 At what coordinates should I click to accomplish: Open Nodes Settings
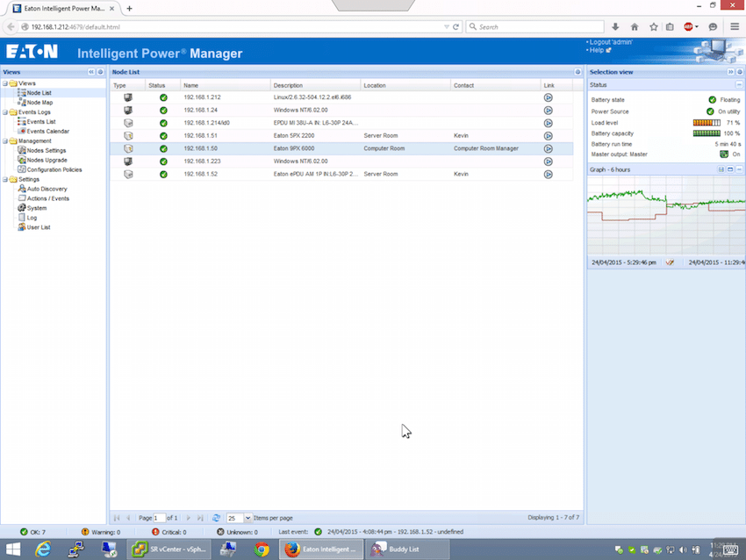(x=47, y=151)
